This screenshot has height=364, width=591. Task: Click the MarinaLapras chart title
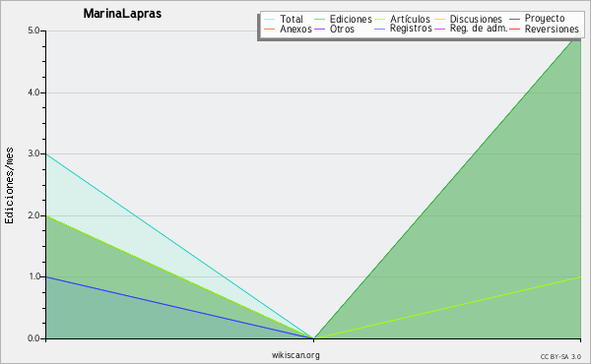[122, 14]
